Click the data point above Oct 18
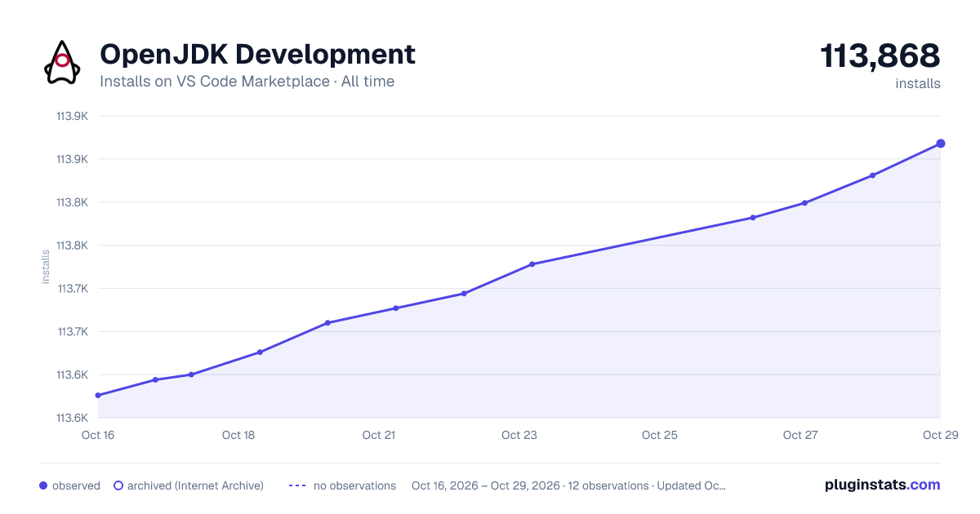980x514 pixels. (260, 352)
